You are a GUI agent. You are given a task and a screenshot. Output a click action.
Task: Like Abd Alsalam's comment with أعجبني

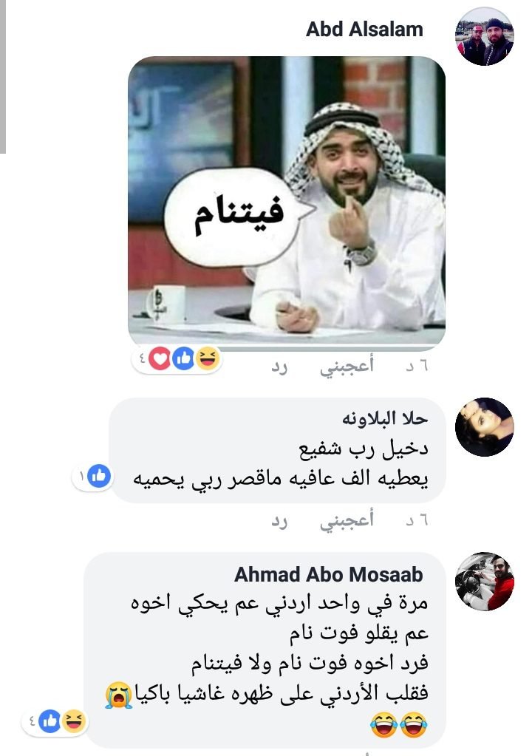pos(347,367)
